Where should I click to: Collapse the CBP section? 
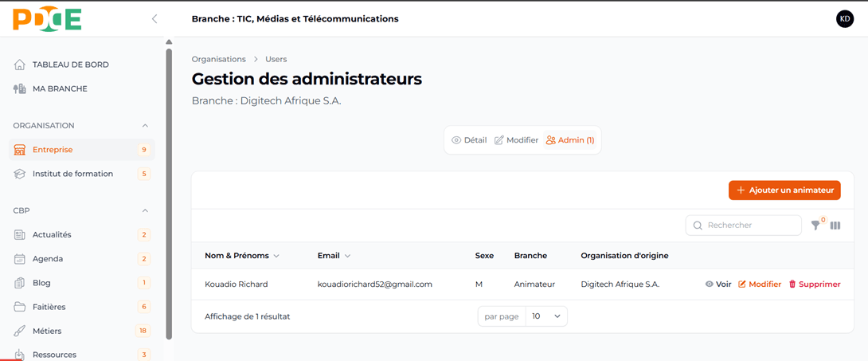point(145,210)
